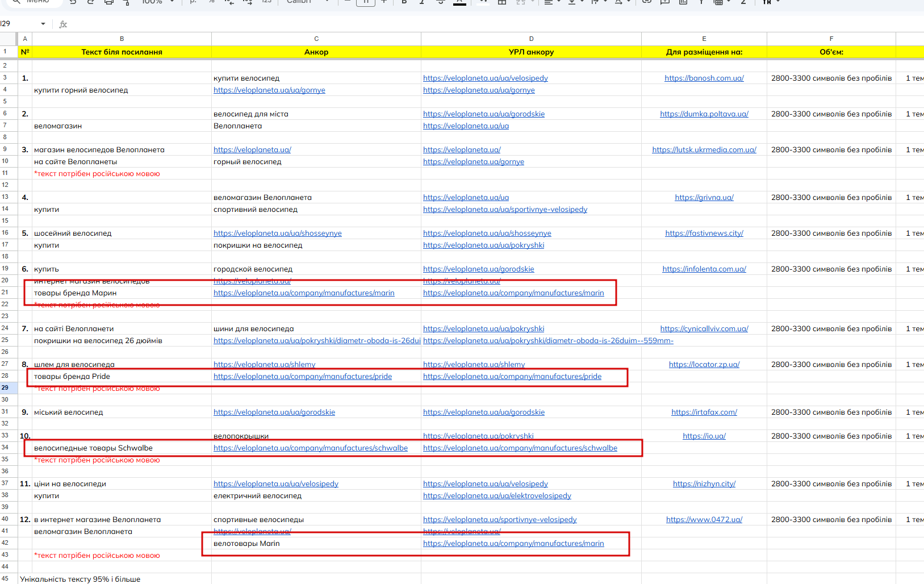The width and height of the screenshot is (924, 584).
Task: Open the borders tool
Action: (502, 2)
